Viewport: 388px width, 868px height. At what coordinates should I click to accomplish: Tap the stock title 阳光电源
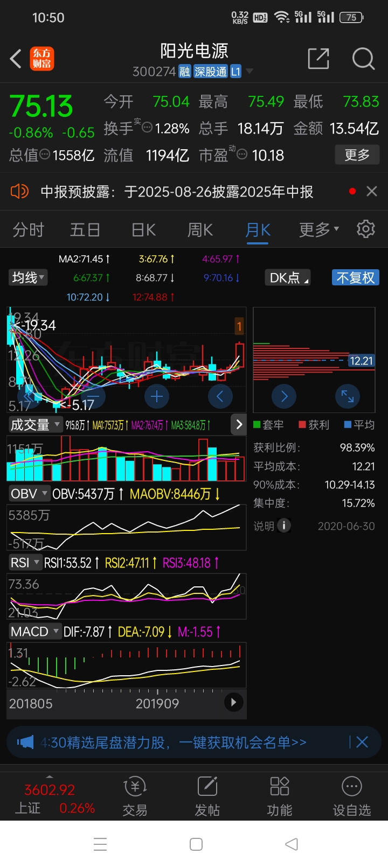(x=194, y=51)
